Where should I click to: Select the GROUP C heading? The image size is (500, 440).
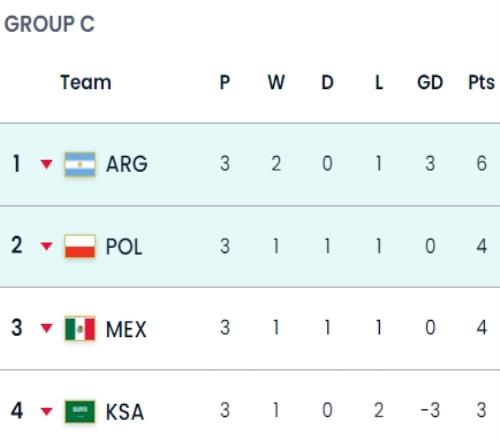49,24
